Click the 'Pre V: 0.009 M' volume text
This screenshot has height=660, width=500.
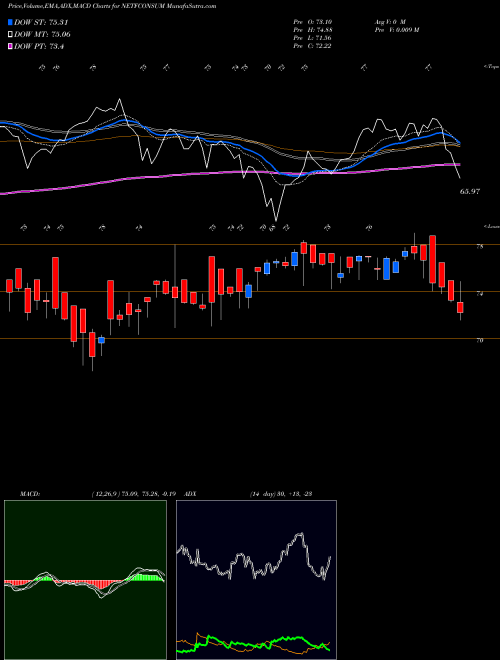pos(396,29)
